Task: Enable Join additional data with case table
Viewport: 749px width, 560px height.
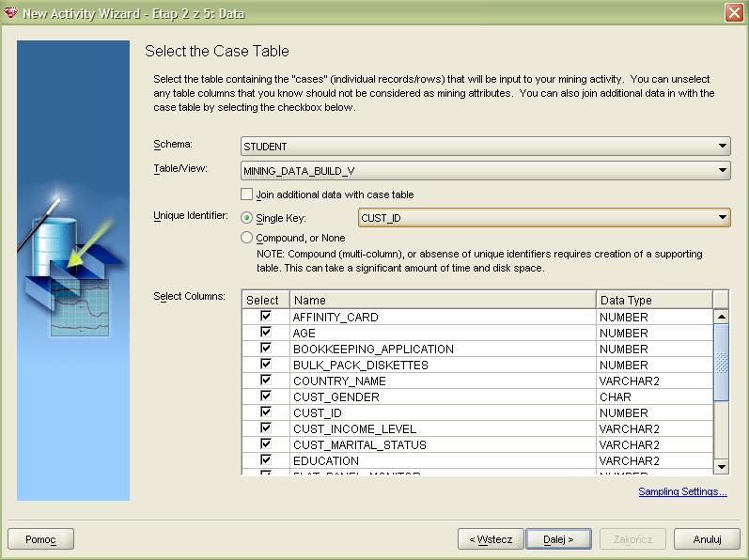Action: pos(246,194)
